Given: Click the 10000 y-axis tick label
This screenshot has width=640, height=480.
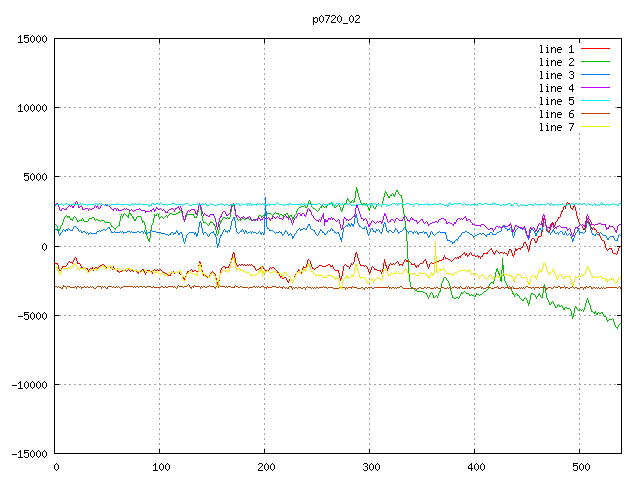Looking at the screenshot, I should (x=31, y=108).
